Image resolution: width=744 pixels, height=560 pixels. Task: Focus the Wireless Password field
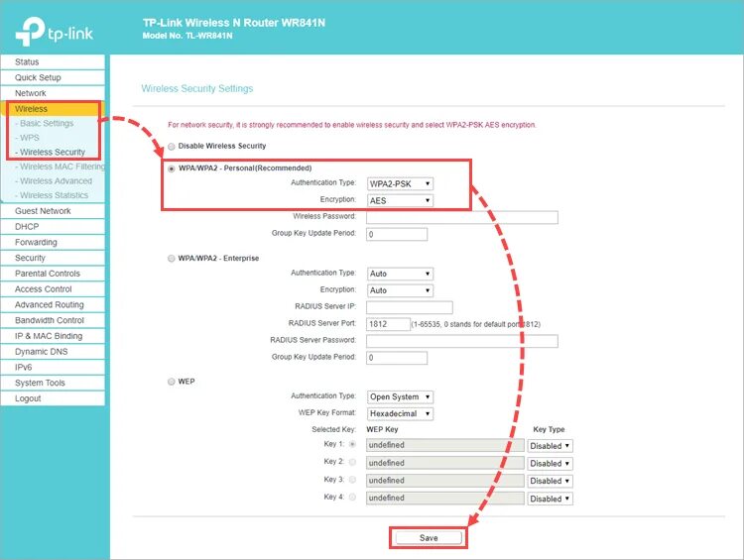pos(462,218)
